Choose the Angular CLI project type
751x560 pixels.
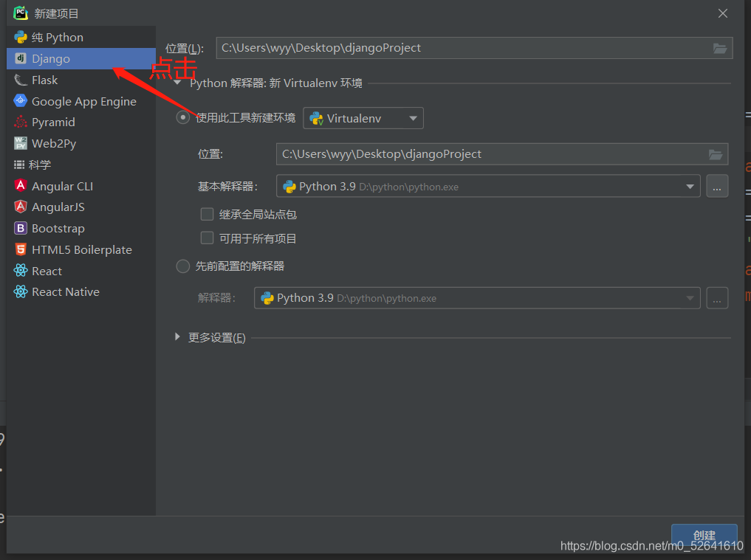pos(81,186)
